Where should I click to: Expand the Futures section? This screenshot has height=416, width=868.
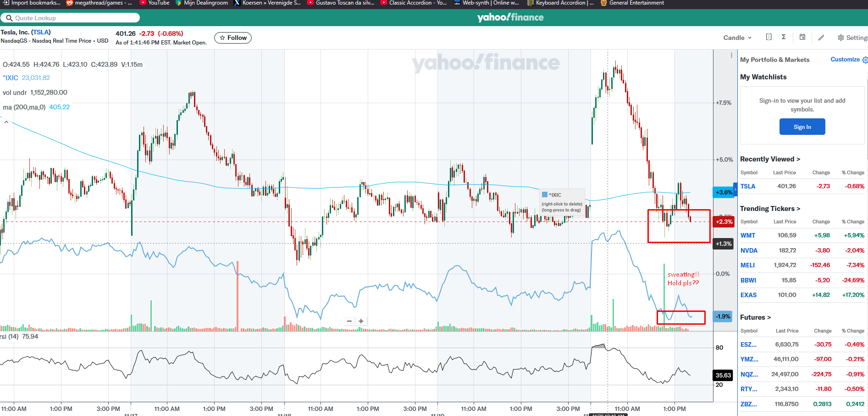point(755,317)
